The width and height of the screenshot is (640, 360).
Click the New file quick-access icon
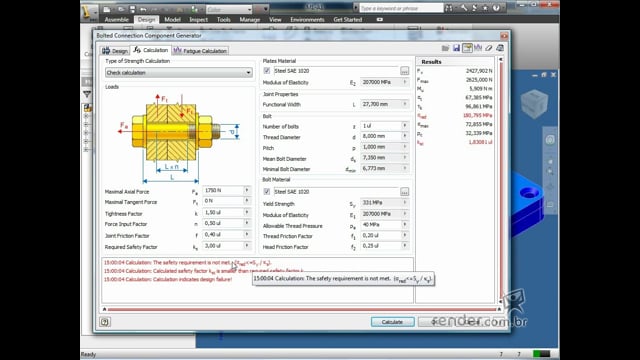107,9
